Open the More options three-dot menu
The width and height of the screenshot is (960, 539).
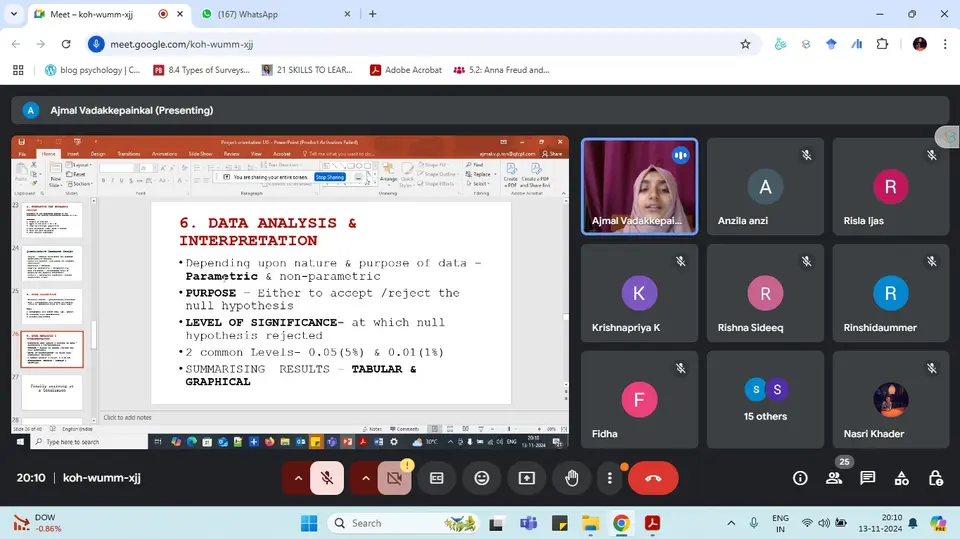610,478
